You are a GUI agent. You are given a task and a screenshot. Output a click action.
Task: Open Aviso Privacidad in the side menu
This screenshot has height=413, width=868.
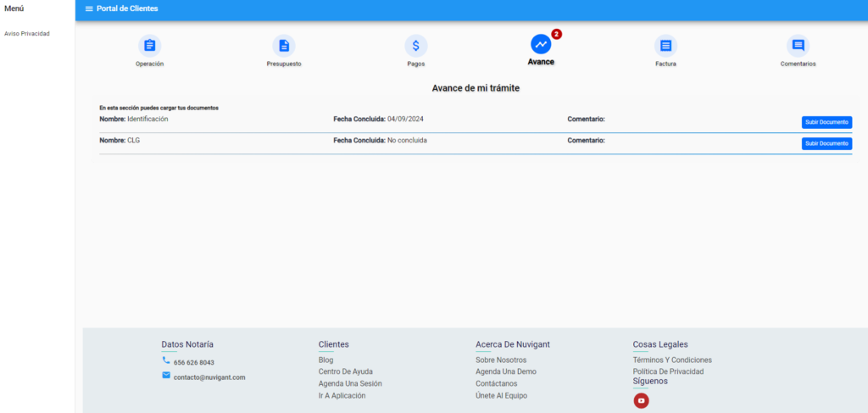point(27,34)
